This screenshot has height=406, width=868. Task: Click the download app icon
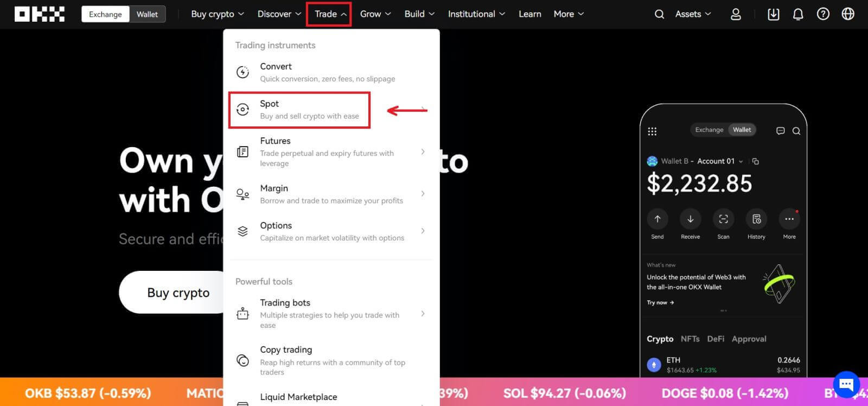(773, 14)
